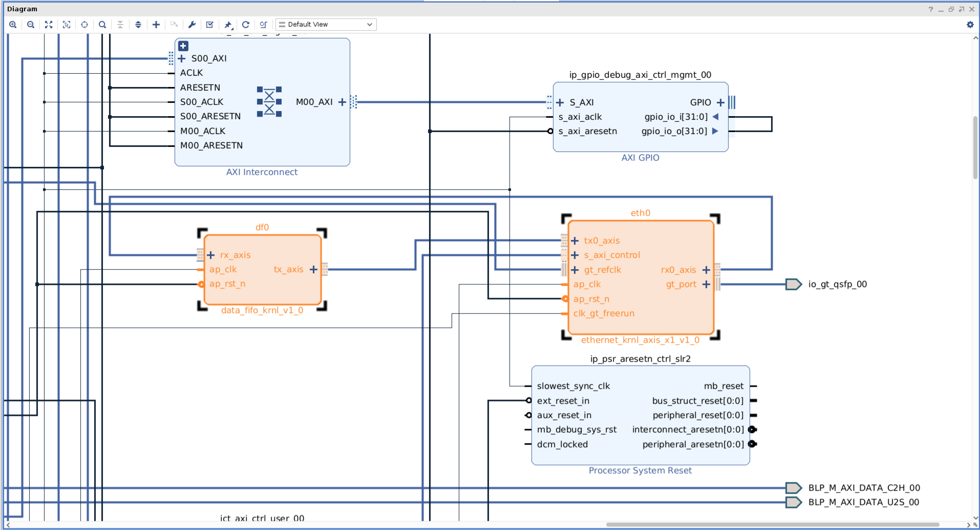The height and width of the screenshot is (530, 980).
Task: Click the Collapse All icon
Action: pos(120,25)
